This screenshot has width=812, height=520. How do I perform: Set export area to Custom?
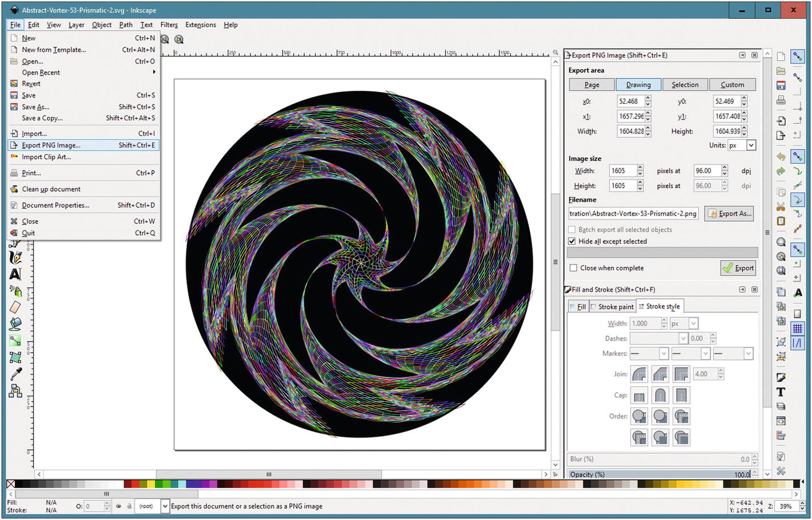tap(732, 84)
